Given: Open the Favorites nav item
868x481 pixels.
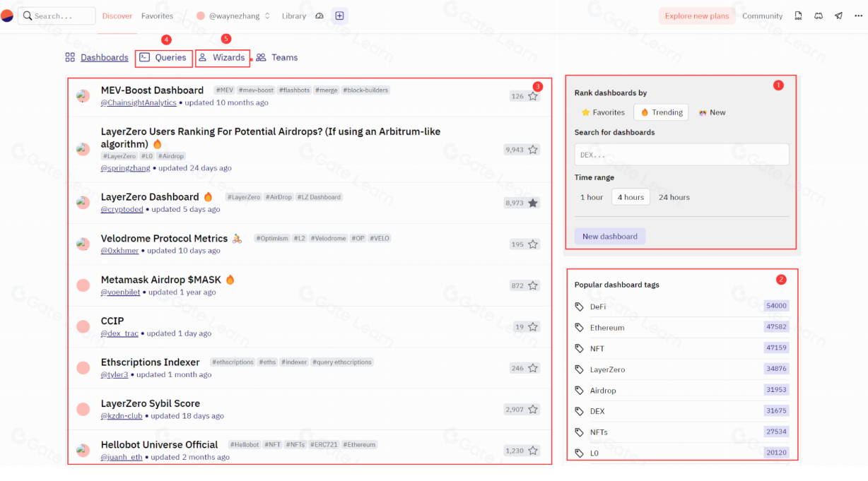Looking at the screenshot, I should coord(157,16).
